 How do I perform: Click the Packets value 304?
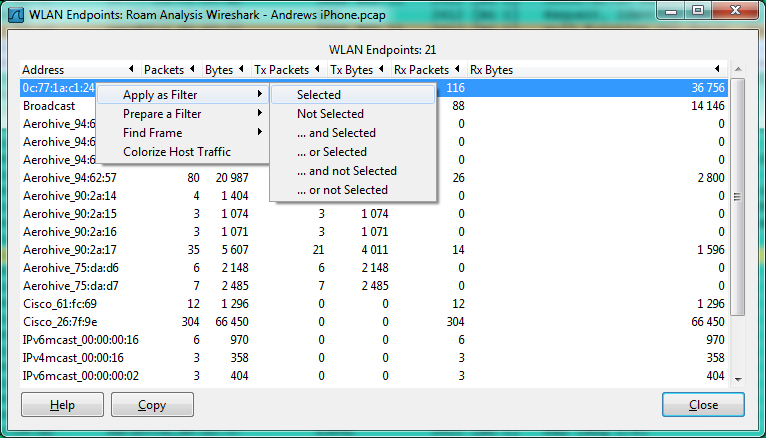191,322
